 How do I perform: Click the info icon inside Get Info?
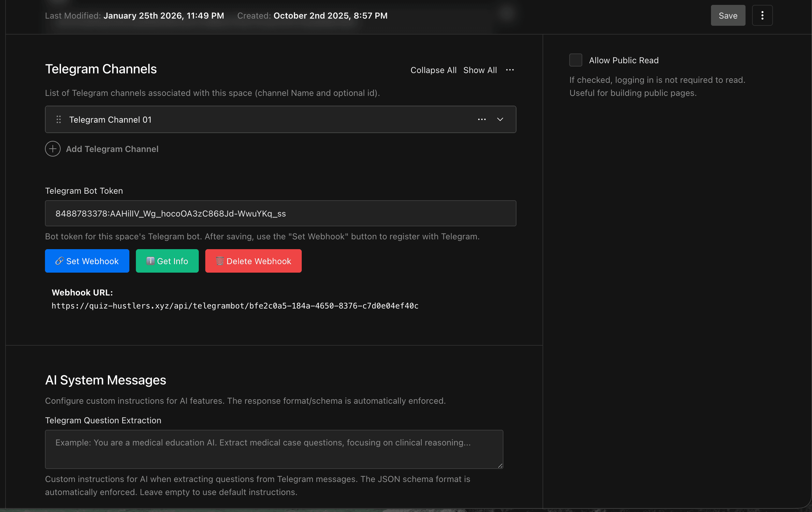(x=151, y=261)
